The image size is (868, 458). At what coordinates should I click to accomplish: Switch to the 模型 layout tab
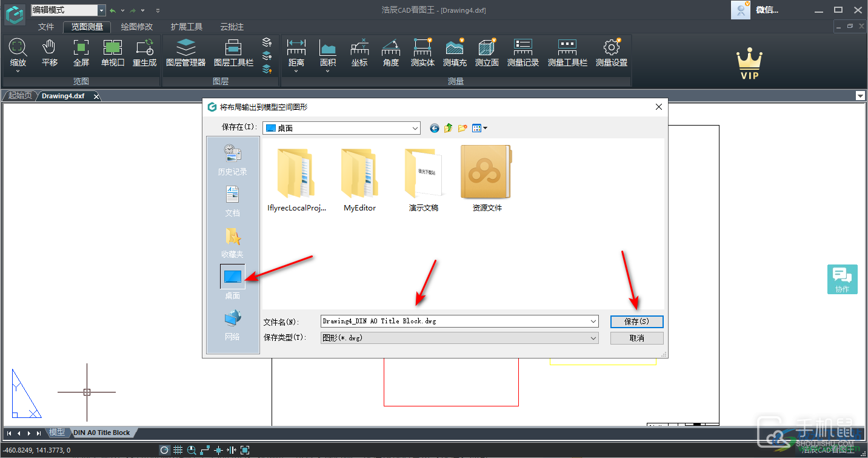tap(57, 433)
